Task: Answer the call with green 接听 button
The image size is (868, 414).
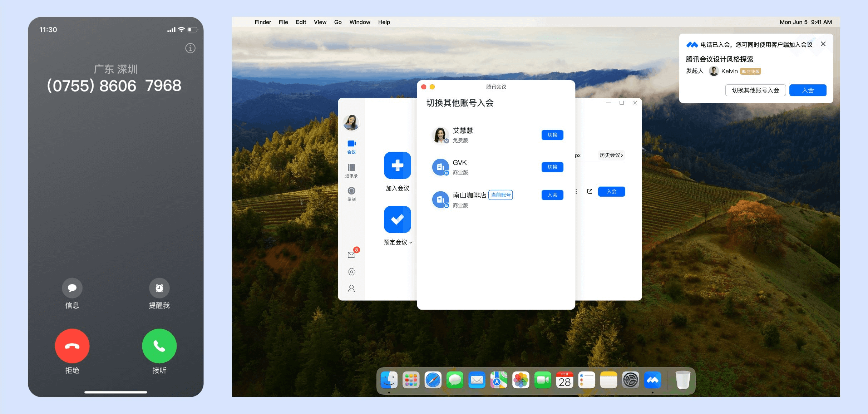Action: click(159, 346)
